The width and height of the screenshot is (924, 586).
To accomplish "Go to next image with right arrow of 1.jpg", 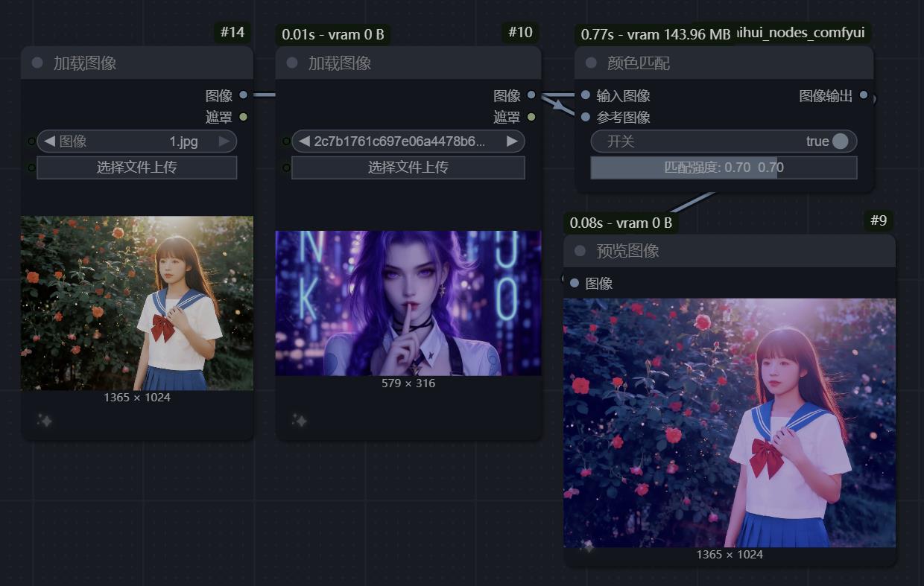I will pos(224,141).
